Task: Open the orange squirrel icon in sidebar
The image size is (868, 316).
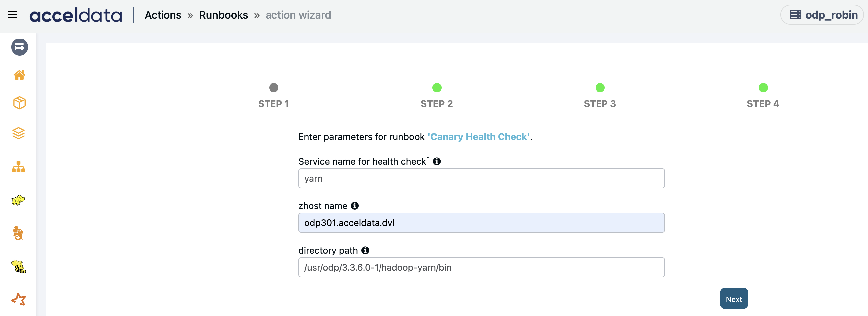Action: tap(18, 233)
